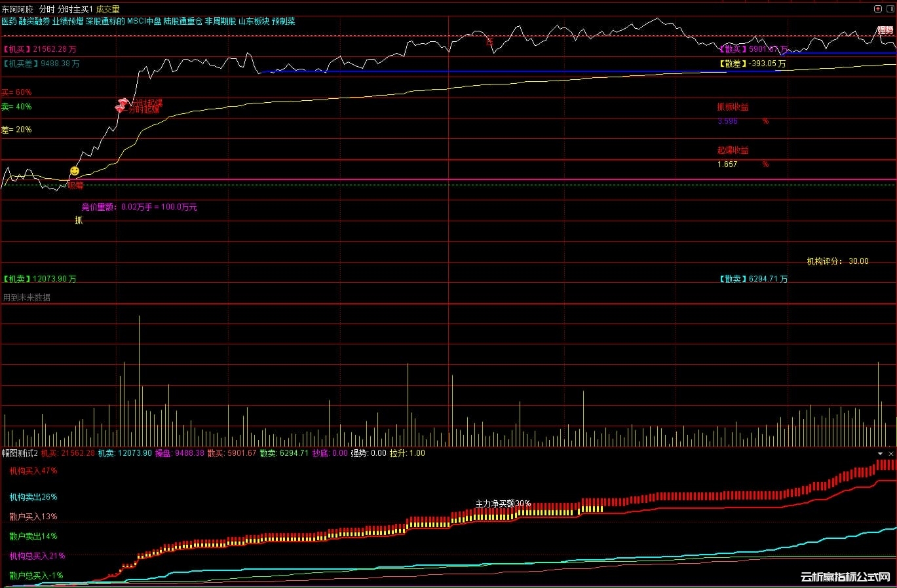Screen dimensions: 897x588
Task: Click the 分时主买1 indicator label
Action: [75, 10]
